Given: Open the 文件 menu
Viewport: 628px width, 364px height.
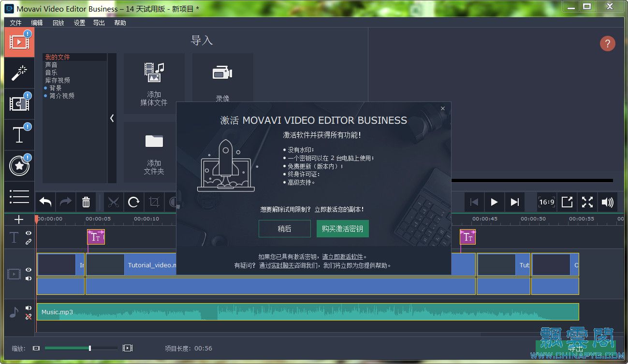Looking at the screenshot, I should (x=16, y=23).
